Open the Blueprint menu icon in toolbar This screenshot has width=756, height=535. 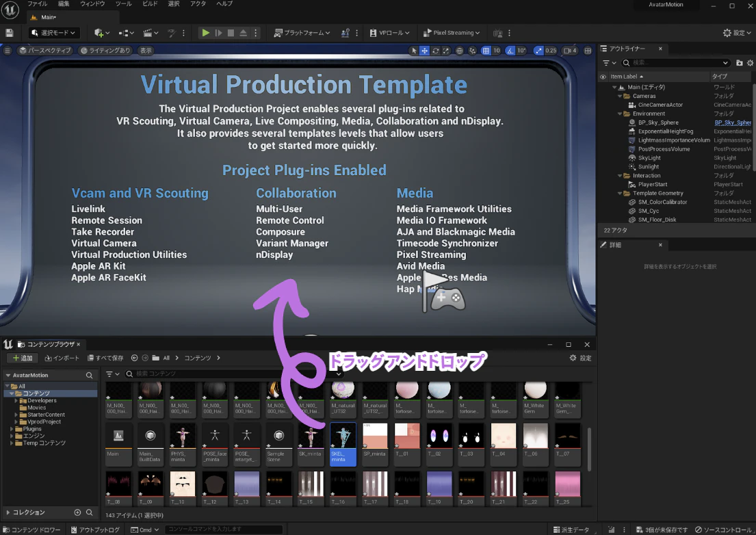126,33
